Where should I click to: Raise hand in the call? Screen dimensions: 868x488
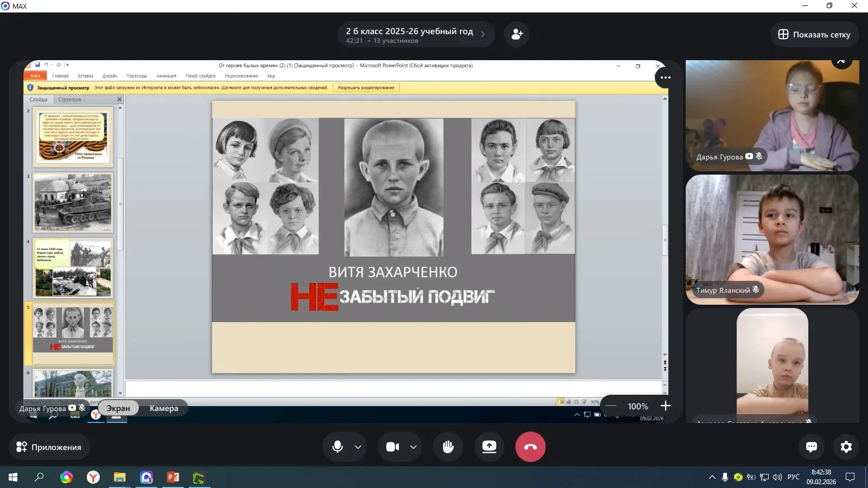tap(448, 447)
